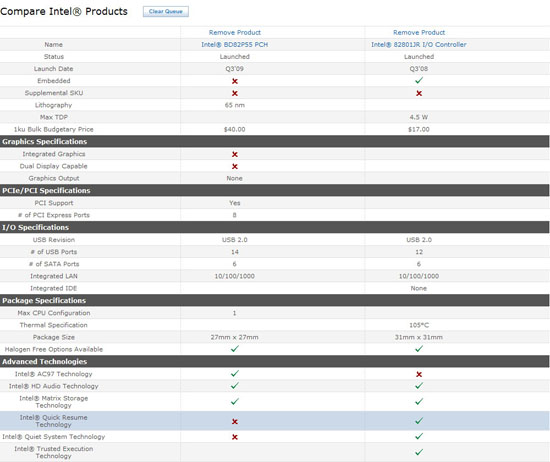Remove the Intel BD82P55 PCH product

[235, 33]
